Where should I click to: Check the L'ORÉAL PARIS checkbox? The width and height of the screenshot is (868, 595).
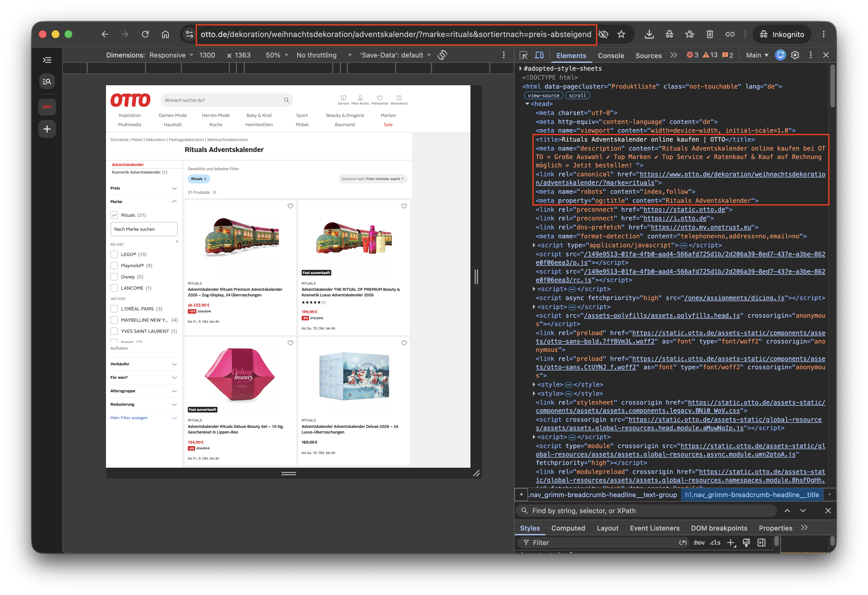[114, 309]
